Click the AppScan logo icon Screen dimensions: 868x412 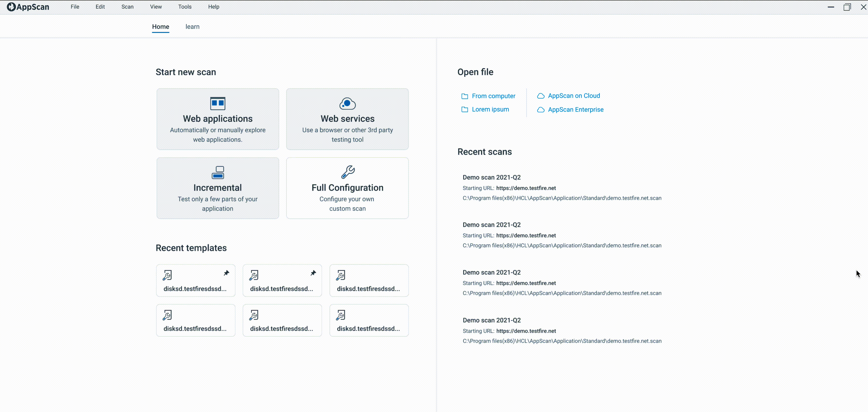point(11,7)
